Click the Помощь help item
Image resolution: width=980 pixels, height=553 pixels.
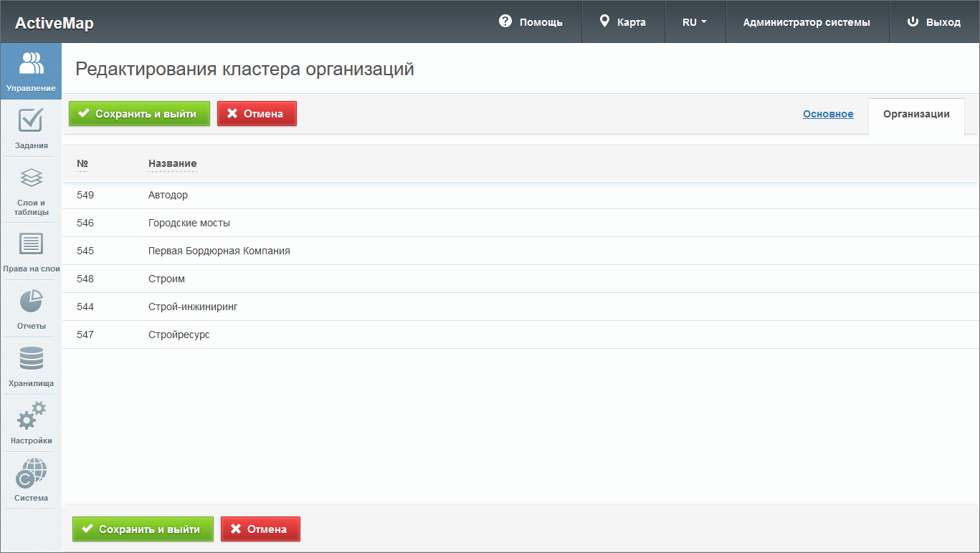click(x=531, y=22)
